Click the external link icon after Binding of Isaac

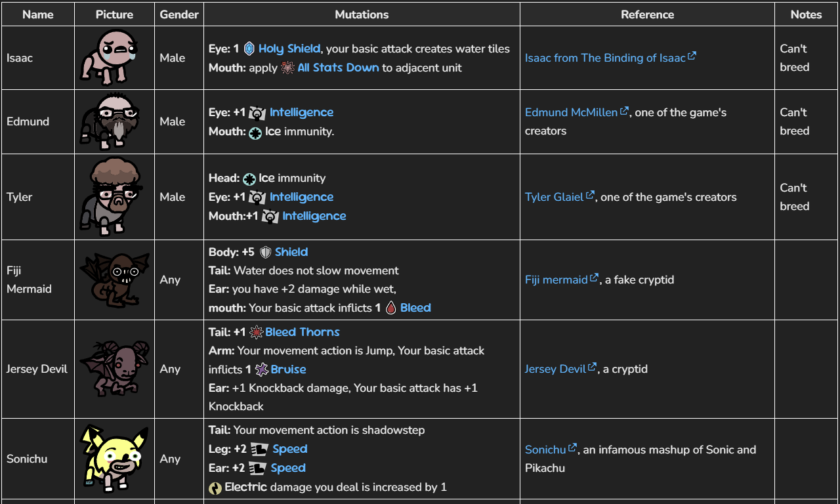[692, 56]
